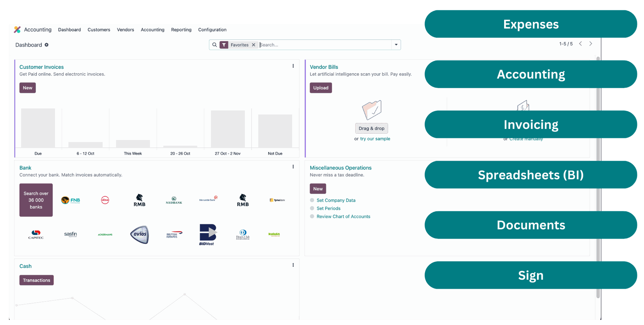
Task: Click the Absa bank logo
Action: point(105,200)
